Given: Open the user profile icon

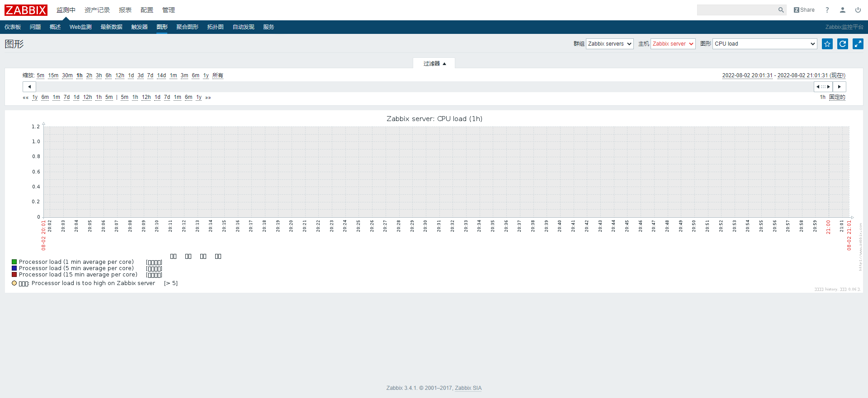Looking at the screenshot, I should [843, 10].
